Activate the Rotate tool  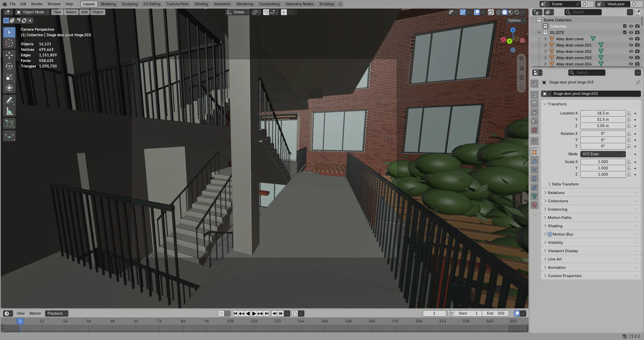coord(9,66)
